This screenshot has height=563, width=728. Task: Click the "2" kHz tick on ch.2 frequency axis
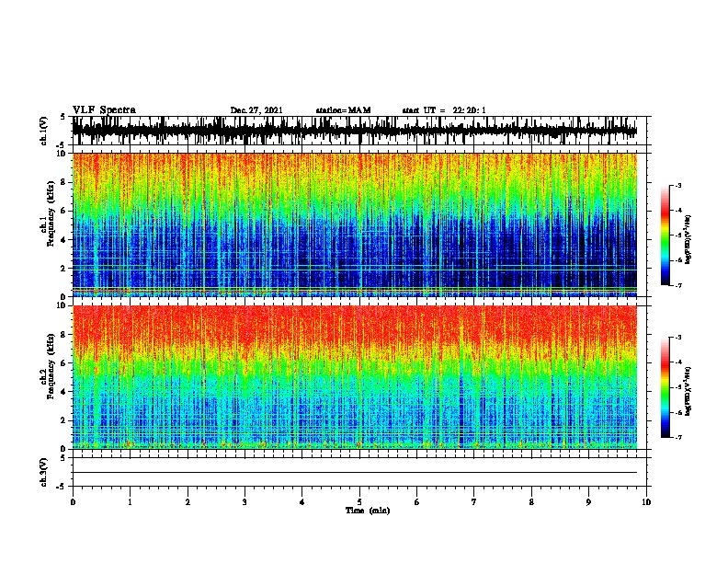64,420
